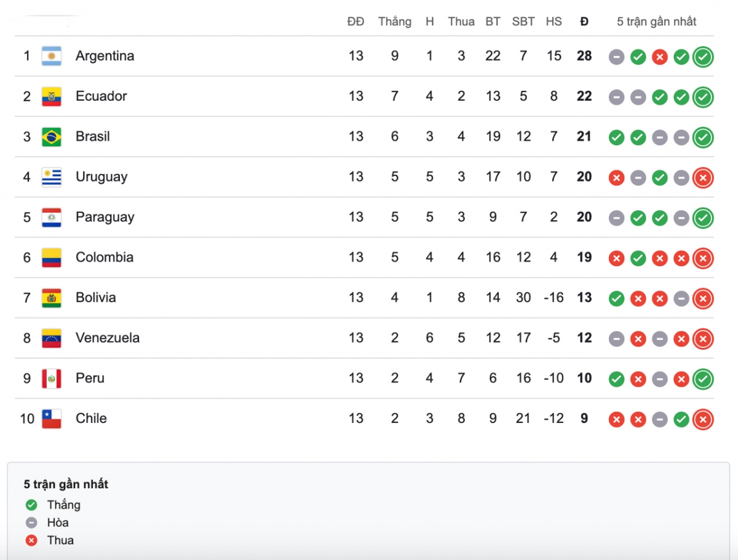Select the Colombia team name
The width and height of the screenshot is (738, 560).
(x=105, y=257)
